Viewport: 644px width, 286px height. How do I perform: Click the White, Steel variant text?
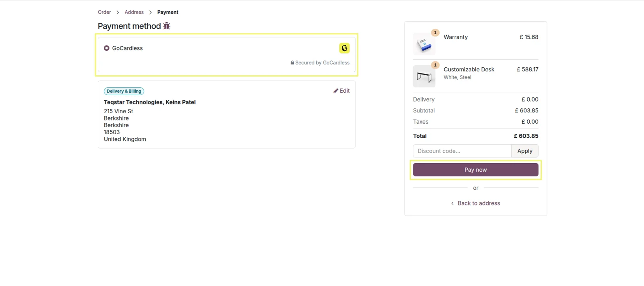pos(457,77)
